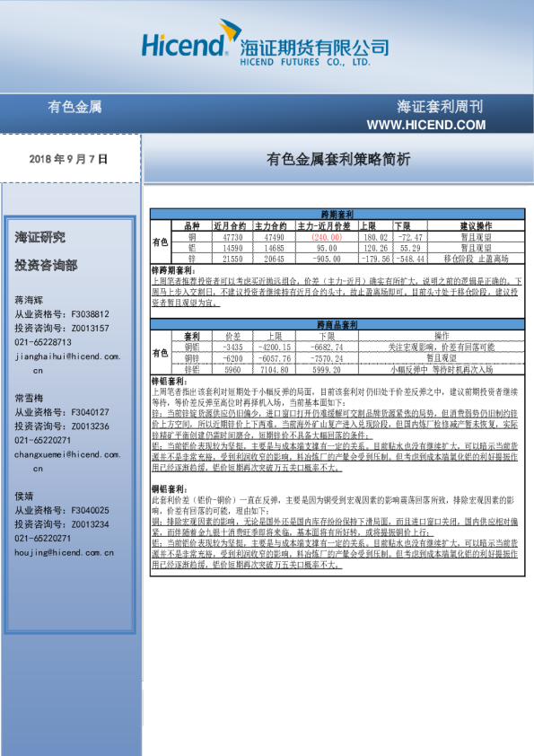The height and width of the screenshot is (756, 534).
Task: Select advisory number Z0013236
Action: coord(90,426)
